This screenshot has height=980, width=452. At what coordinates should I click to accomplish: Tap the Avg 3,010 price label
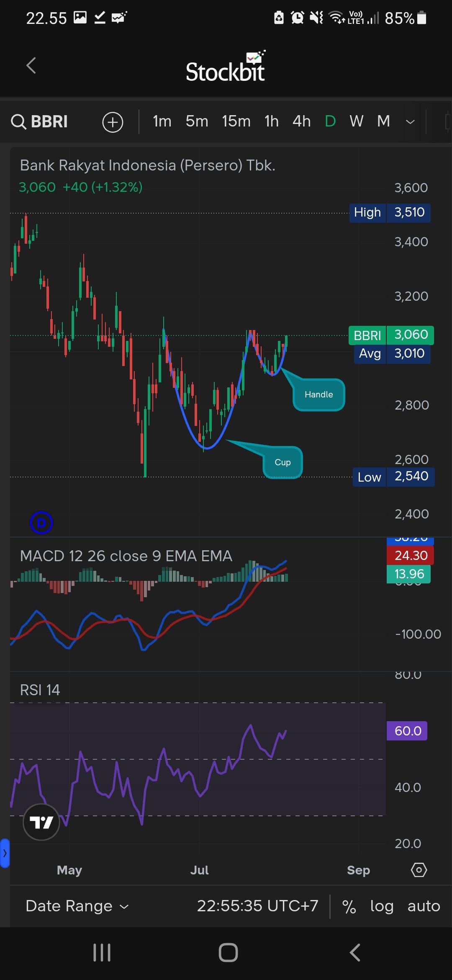coord(392,354)
